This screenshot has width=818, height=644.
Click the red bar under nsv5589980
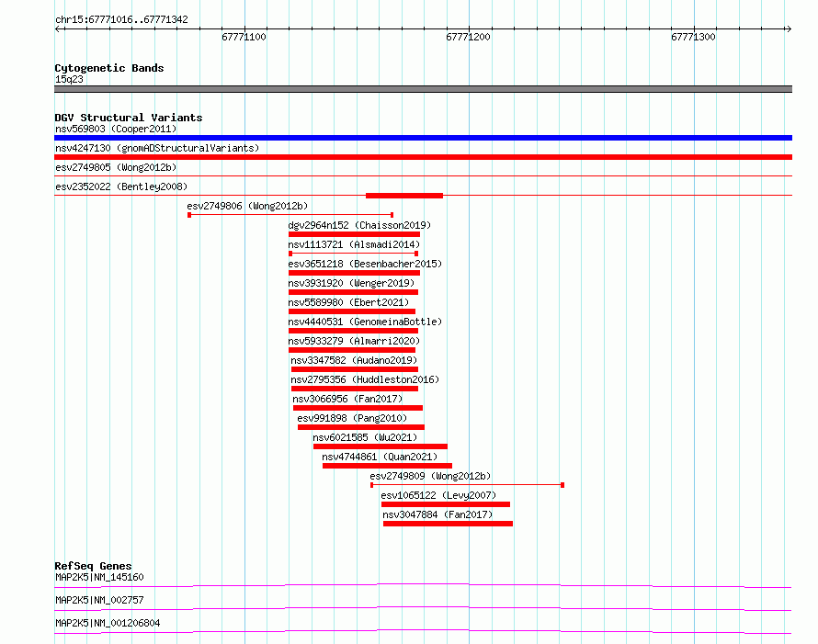[x=352, y=311]
